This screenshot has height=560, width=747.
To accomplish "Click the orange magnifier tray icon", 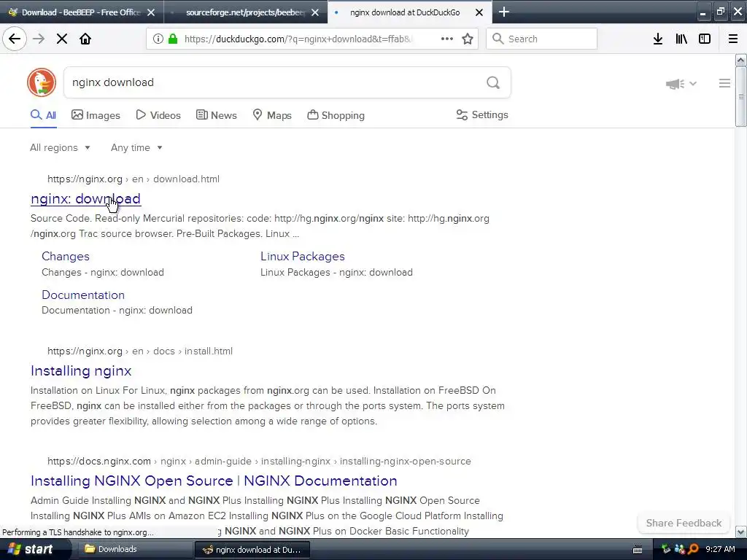I will (x=693, y=549).
